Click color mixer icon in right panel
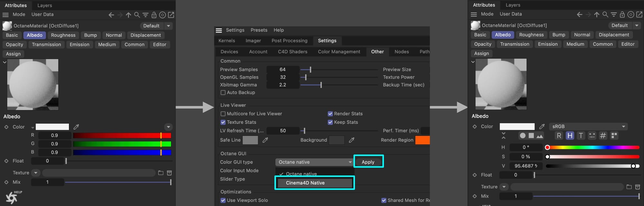 [592, 136]
